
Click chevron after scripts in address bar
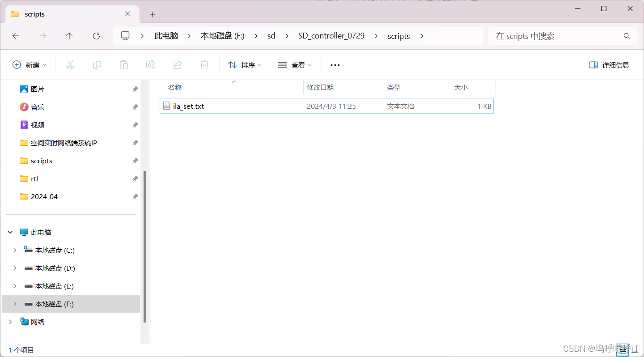422,36
